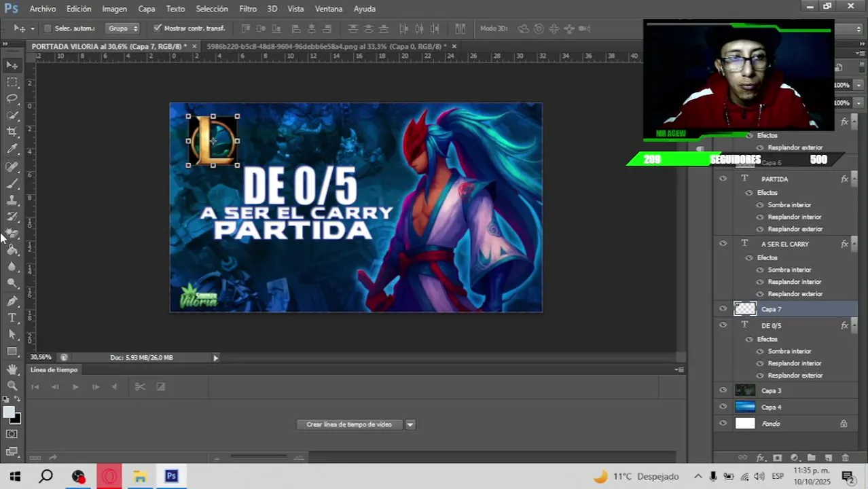Enable Selec. autom. checkbox
Screen dimensions: 868x489
coord(48,29)
